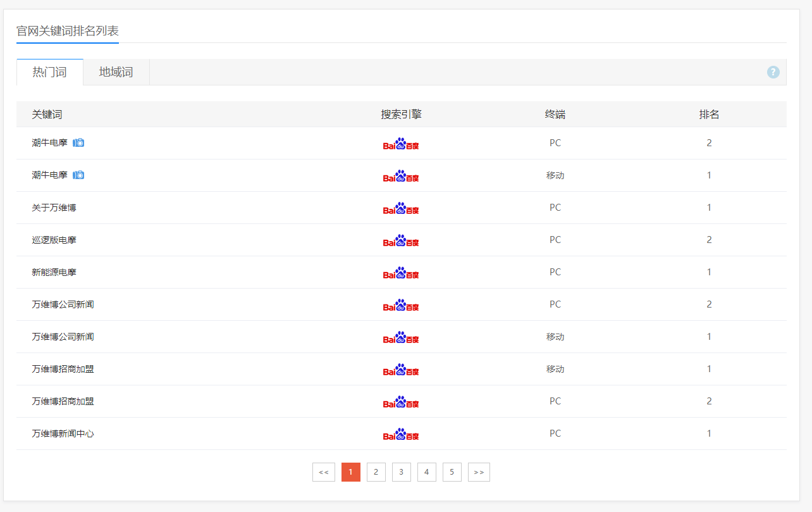
Task: Click rank value 1 in 万维博新闻中心 row
Action: [710, 434]
